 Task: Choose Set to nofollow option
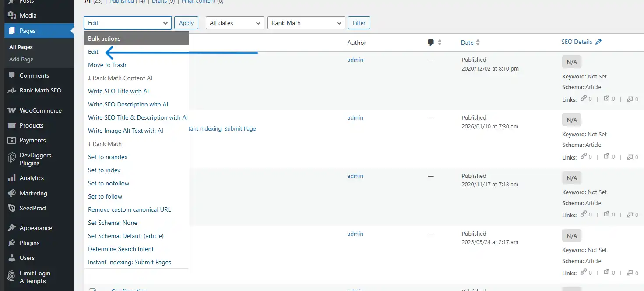pyautogui.click(x=137, y=183)
